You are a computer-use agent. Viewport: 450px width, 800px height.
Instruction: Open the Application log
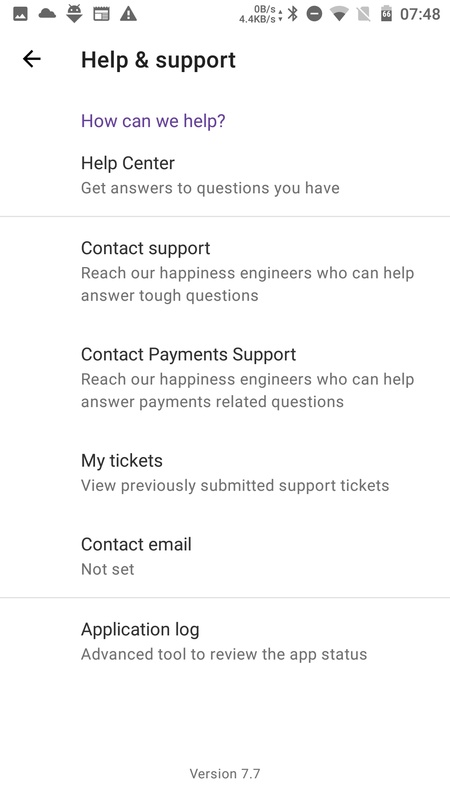(x=225, y=641)
